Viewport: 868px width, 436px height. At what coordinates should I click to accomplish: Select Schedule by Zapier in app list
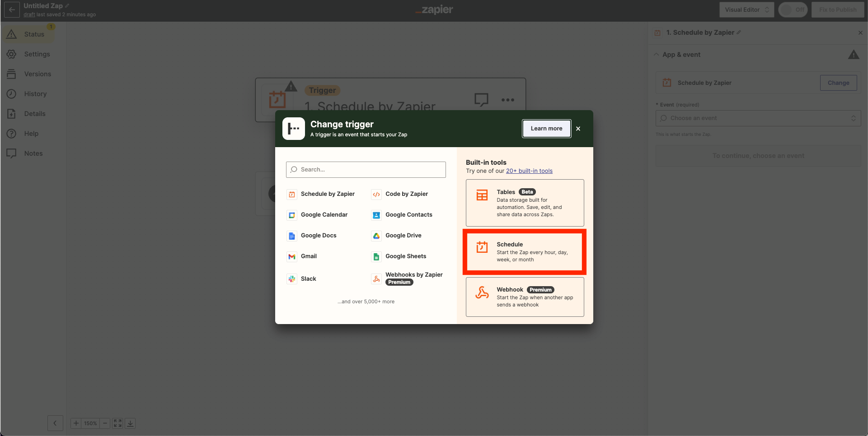coord(321,194)
